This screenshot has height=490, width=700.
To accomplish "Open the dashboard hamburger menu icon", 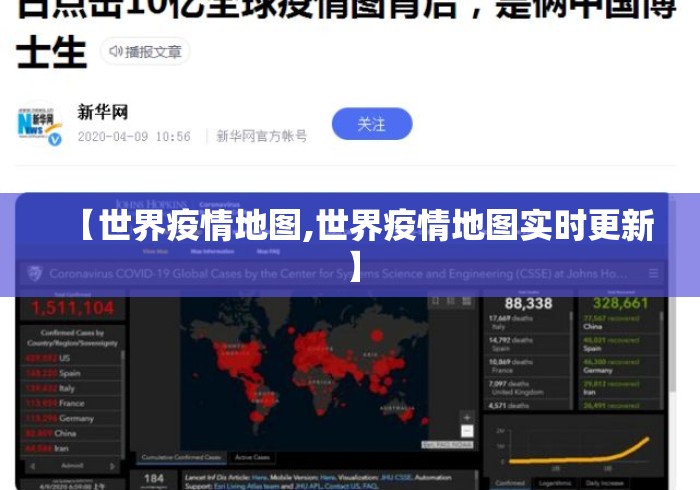I will tap(653, 273).
